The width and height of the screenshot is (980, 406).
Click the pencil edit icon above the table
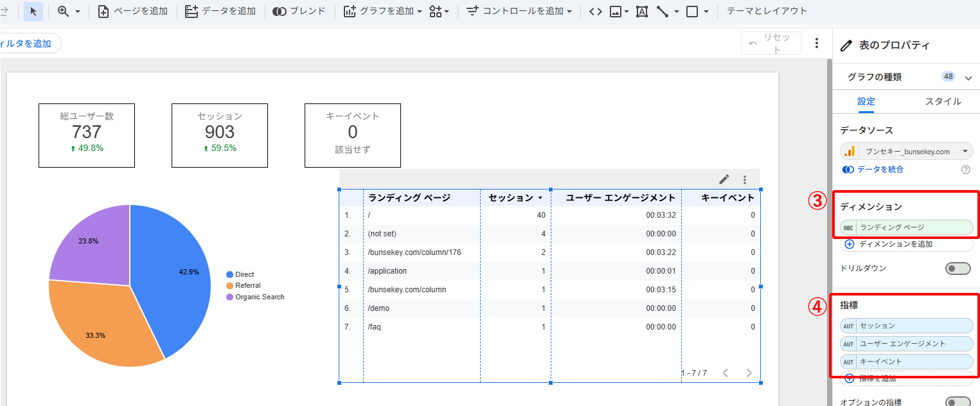tap(724, 180)
